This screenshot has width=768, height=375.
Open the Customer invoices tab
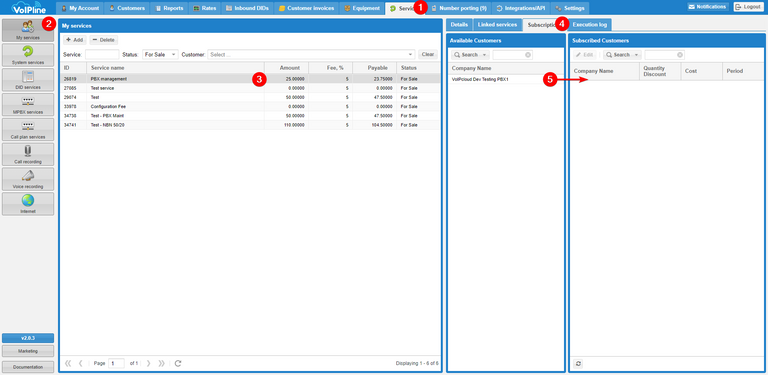point(306,8)
